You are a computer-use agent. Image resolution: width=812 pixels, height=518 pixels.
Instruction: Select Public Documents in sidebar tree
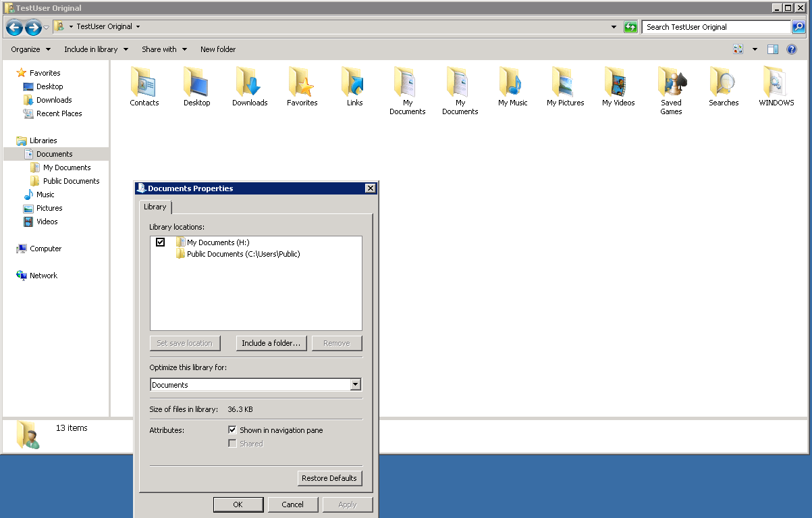click(65, 181)
